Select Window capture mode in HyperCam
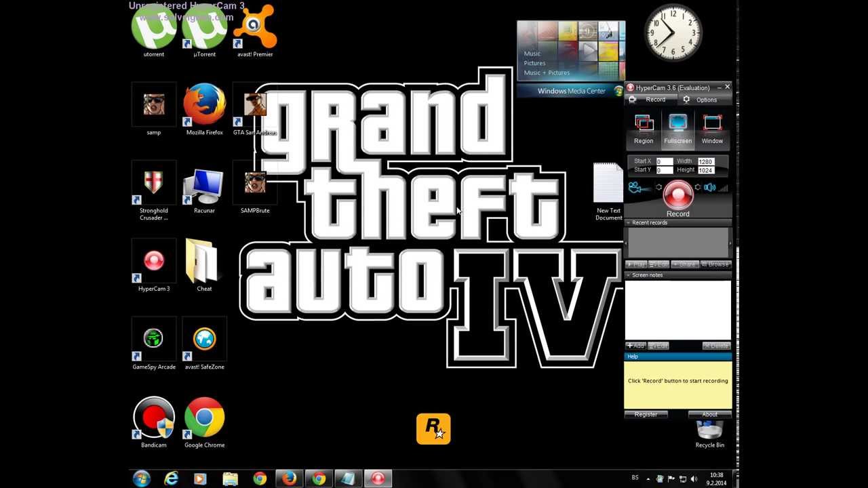This screenshot has width=868, height=488. (x=712, y=130)
